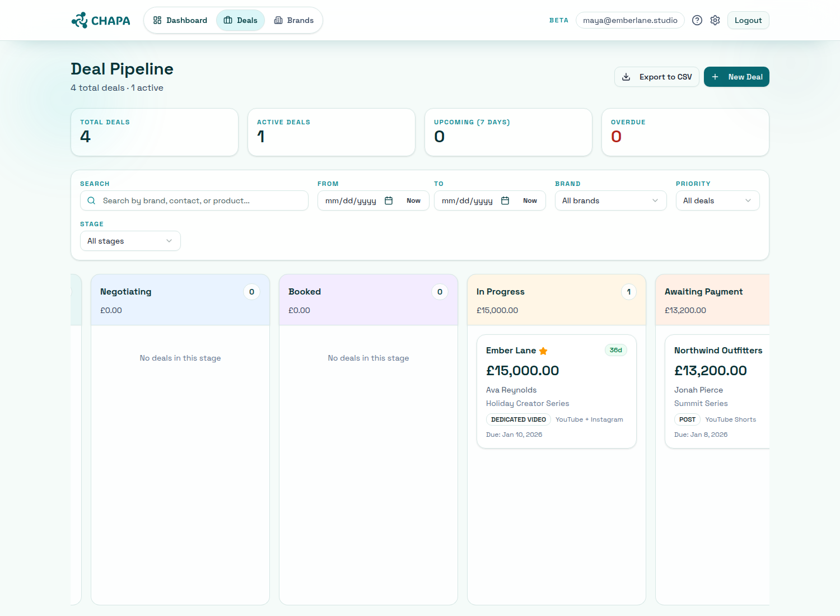
Task: Click the magnifying glass search icon
Action: pyautogui.click(x=91, y=200)
